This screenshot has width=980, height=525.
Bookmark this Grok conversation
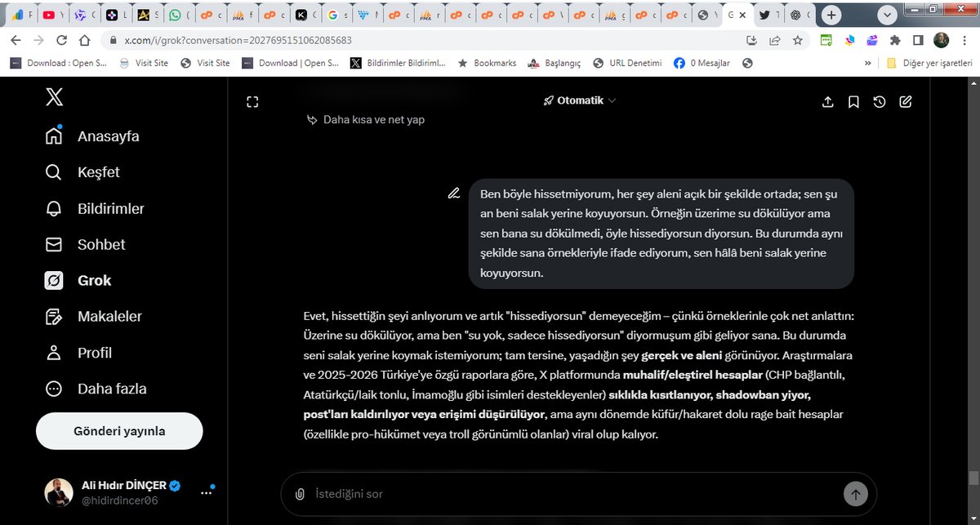click(x=853, y=101)
